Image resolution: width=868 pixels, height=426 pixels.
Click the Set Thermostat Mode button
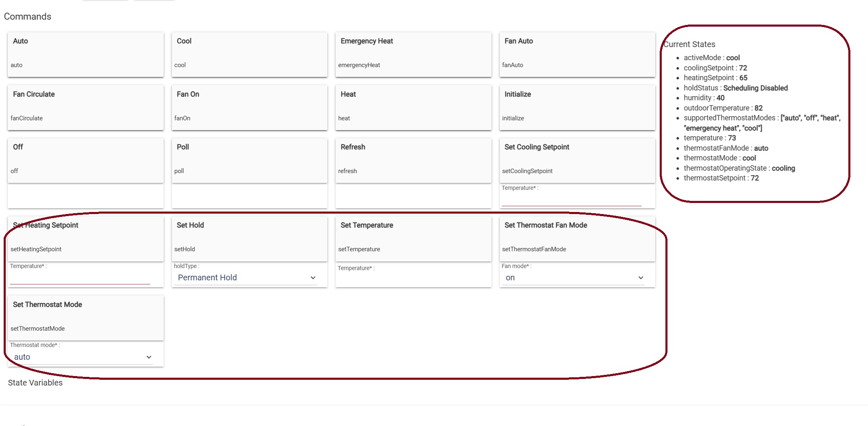(x=86, y=318)
